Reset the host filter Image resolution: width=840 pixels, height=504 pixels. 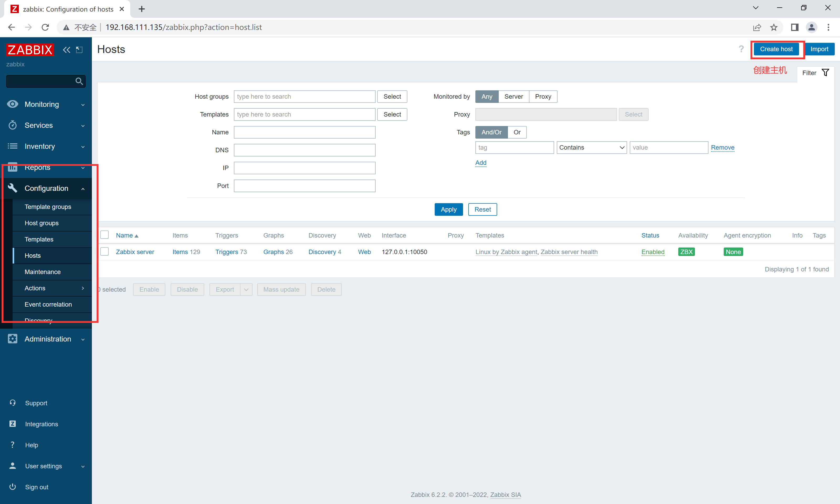(482, 209)
